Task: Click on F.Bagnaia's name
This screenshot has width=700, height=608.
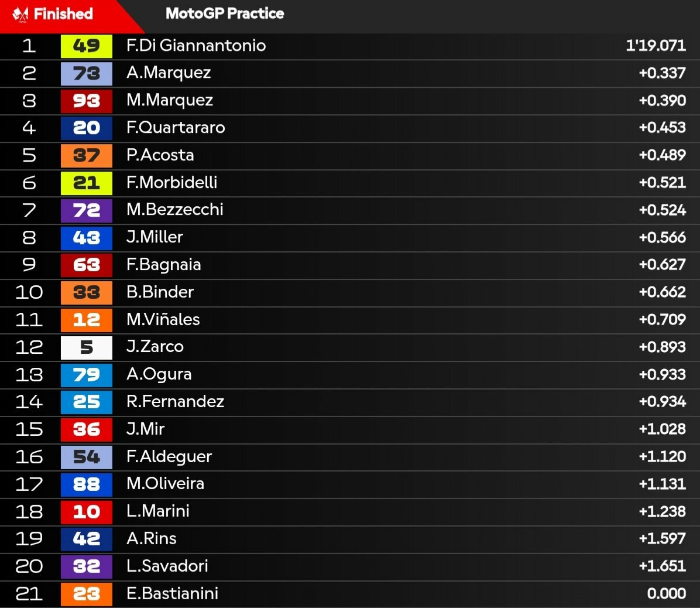Action: pos(163,265)
